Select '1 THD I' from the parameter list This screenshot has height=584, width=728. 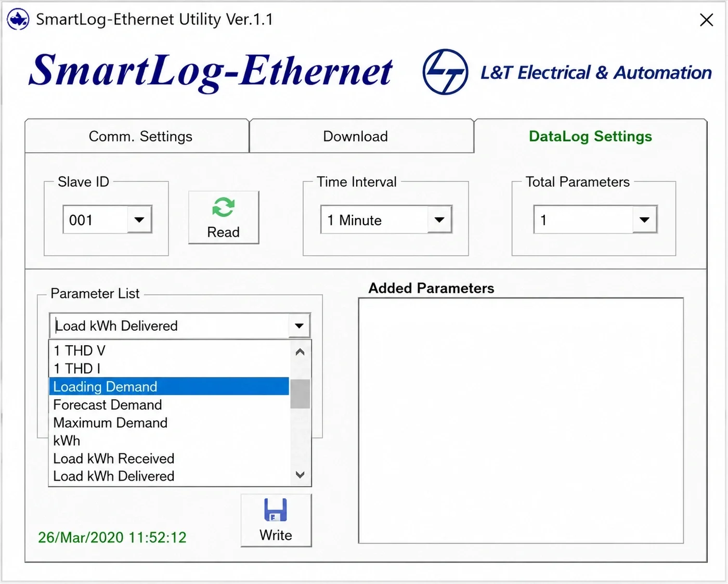169,368
